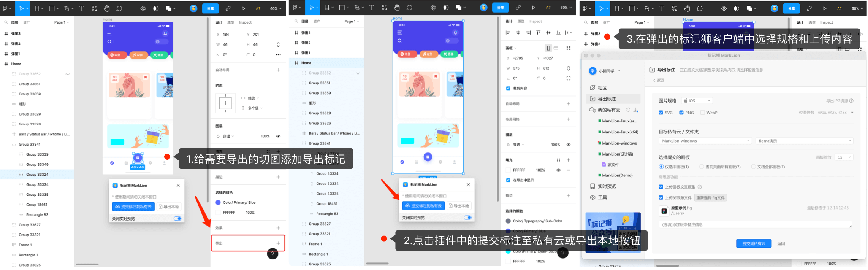Select 文档全部画板(7) radio option

coord(753,167)
